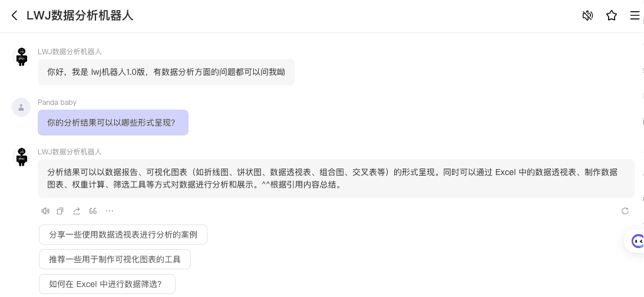This screenshot has width=644, height=297.
Task: Share the bot's reply
Action: pos(77,211)
